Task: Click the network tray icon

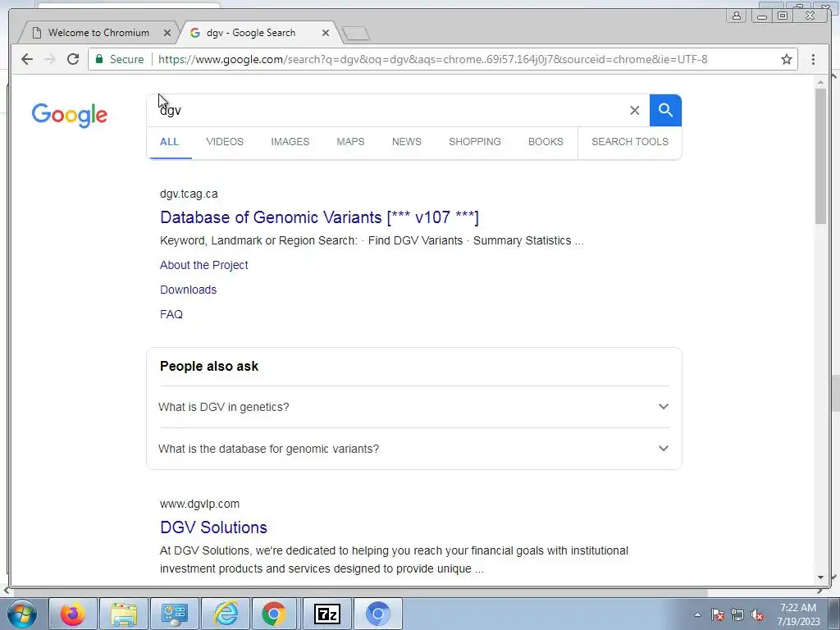Action: [737, 614]
